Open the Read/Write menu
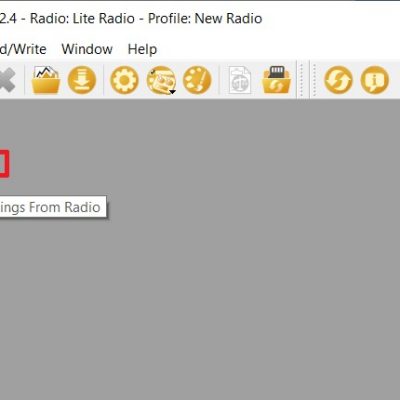400x400 pixels. click(23, 49)
